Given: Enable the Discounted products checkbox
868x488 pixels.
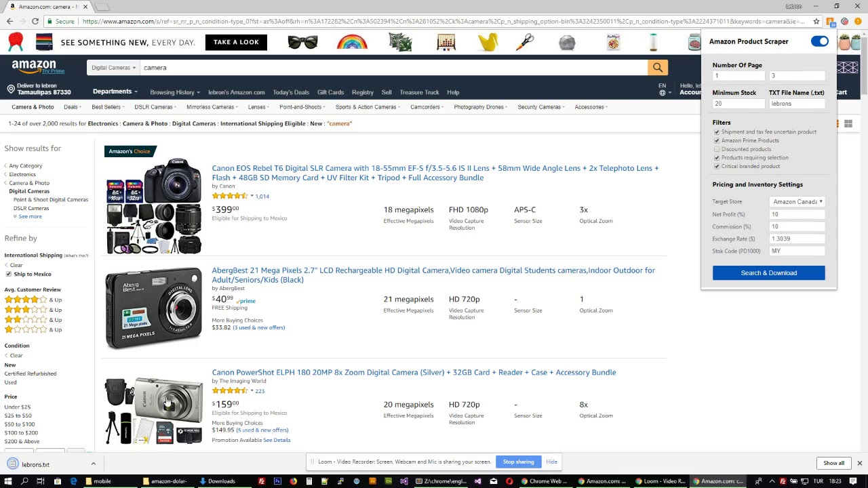Looking at the screenshot, I should click(717, 149).
